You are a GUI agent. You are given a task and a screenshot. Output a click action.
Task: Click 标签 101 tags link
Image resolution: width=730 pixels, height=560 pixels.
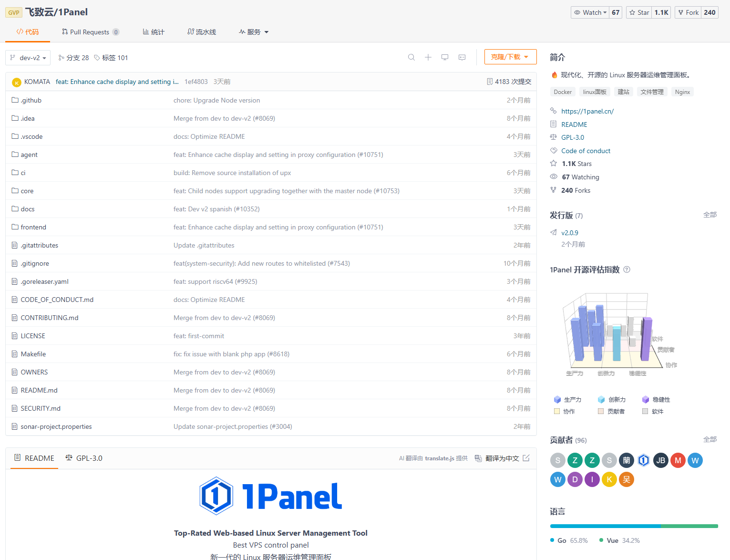(x=111, y=58)
